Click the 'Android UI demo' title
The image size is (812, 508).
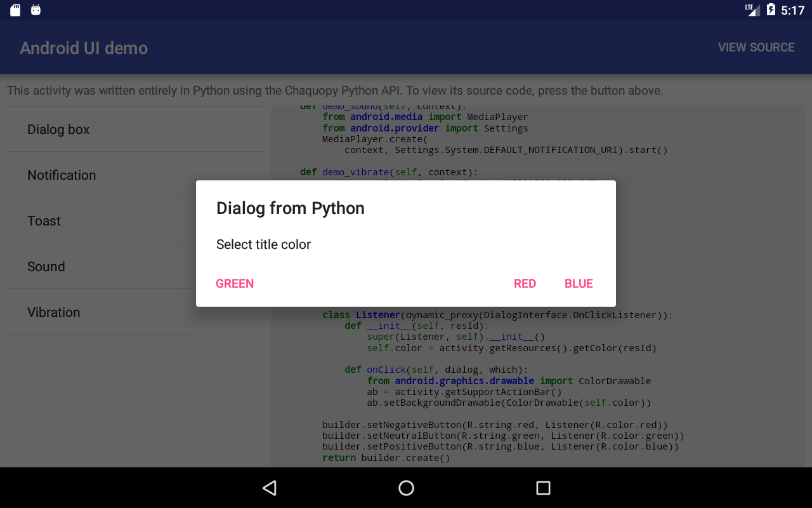tap(84, 48)
